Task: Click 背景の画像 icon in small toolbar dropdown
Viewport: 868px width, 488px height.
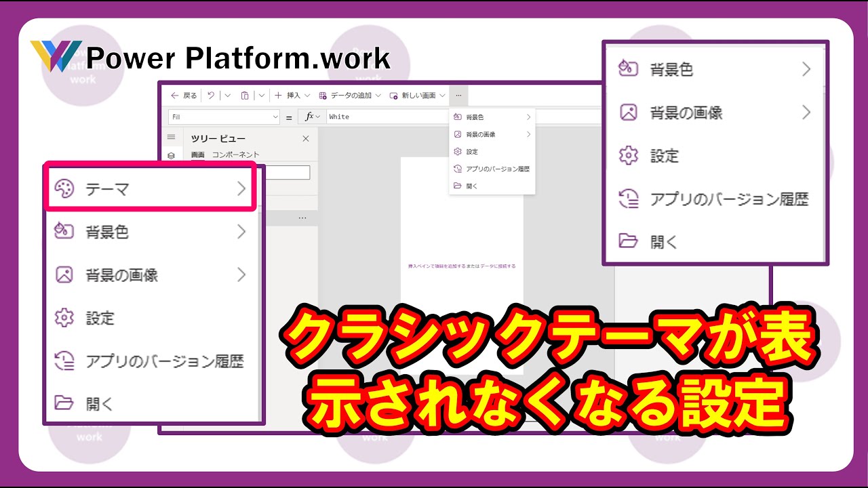Action: pyautogui.click(x=458, y=134)
